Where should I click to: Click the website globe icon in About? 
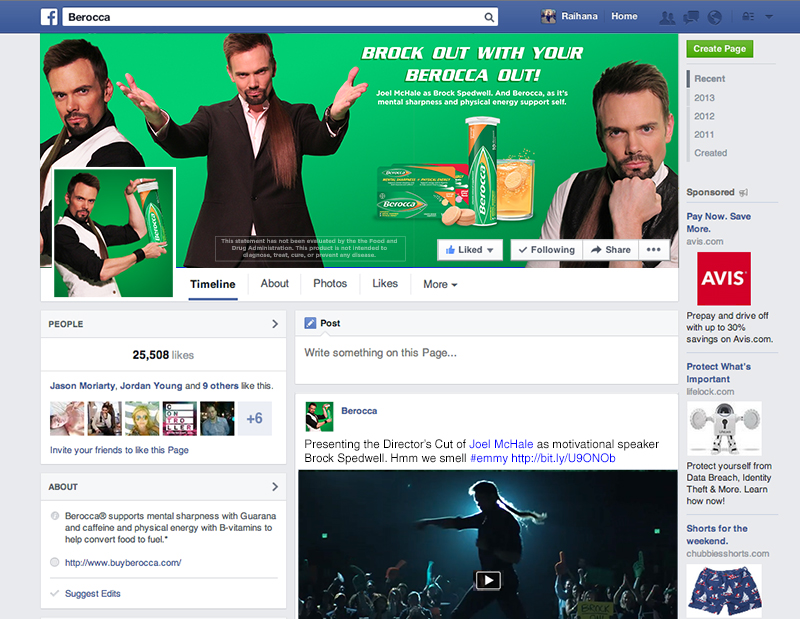(55, 562)
